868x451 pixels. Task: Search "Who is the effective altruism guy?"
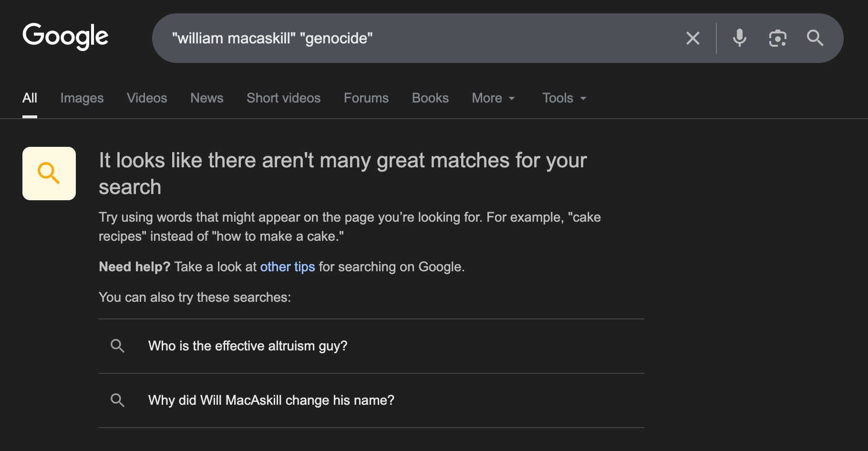point(371,346)
